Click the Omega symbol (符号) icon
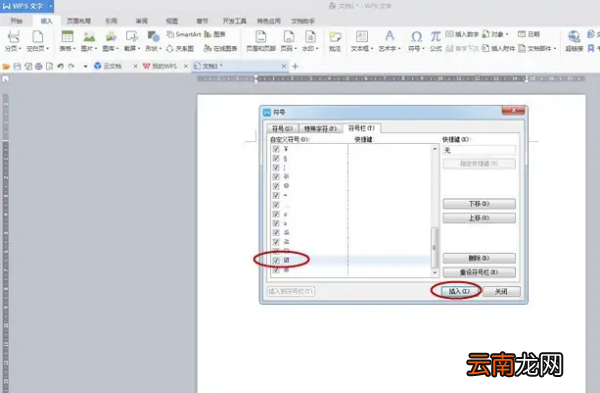The width and height of the screenshot is (600, 393). click(x=416, y=37)
